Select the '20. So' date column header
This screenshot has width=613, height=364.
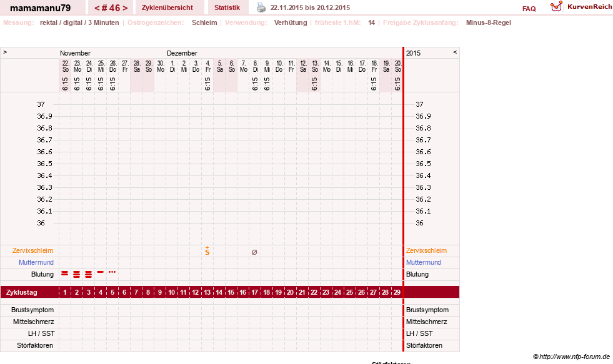397,66
